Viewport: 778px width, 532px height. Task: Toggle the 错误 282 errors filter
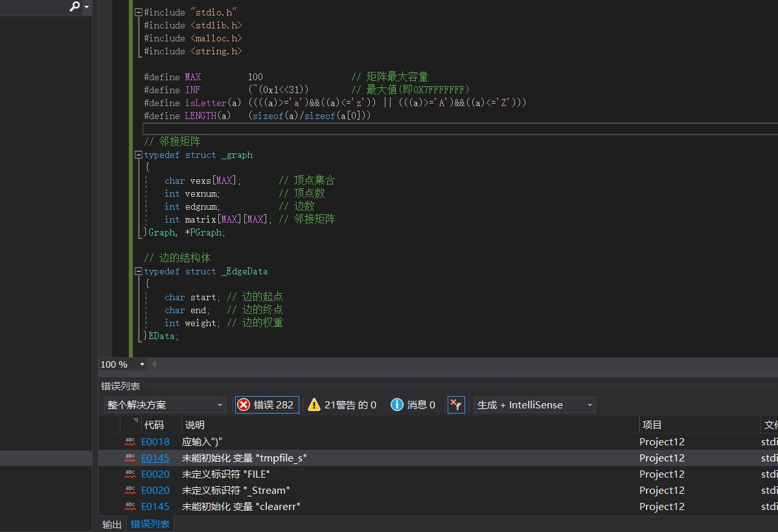pos(267,405)
